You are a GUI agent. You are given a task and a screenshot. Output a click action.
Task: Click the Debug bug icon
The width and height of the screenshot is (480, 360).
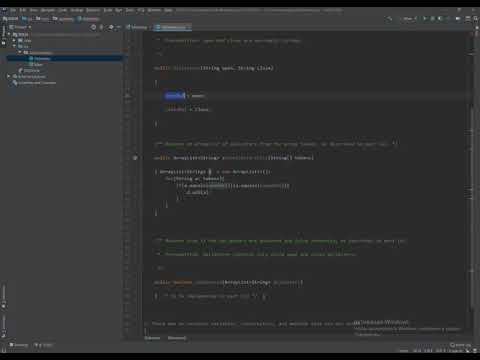(433, 19)
